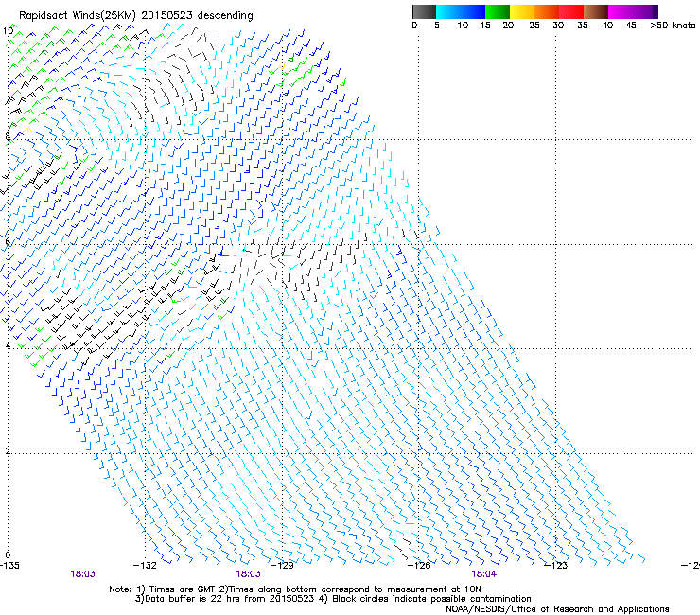Click the latitude label '2' on left axis
This screenshot has height=615, width=700.
coord(8,451)
